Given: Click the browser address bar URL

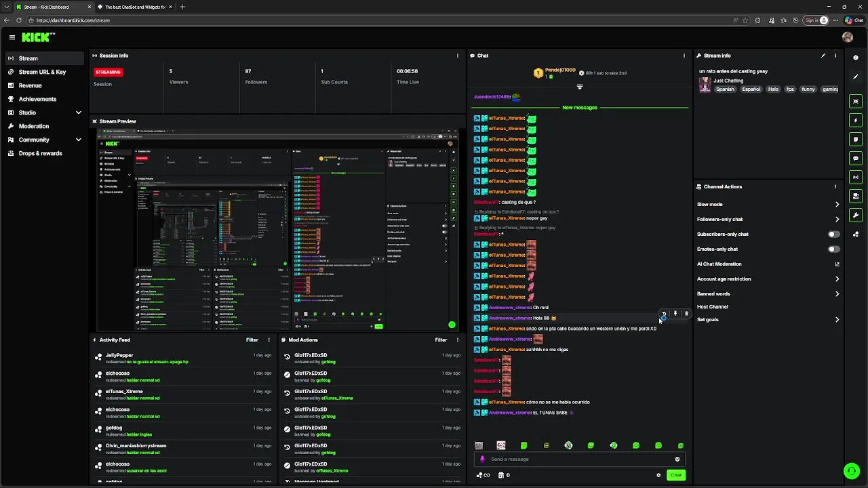Looking at the screenshot, I should (73, 20).
